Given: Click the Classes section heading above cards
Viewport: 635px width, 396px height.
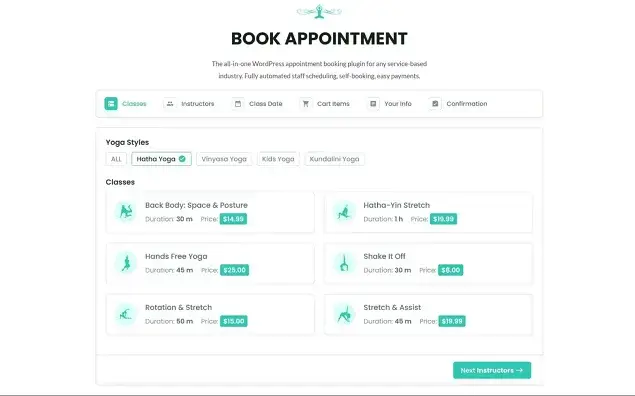Looking at the screenshot, I should [120, 182].
